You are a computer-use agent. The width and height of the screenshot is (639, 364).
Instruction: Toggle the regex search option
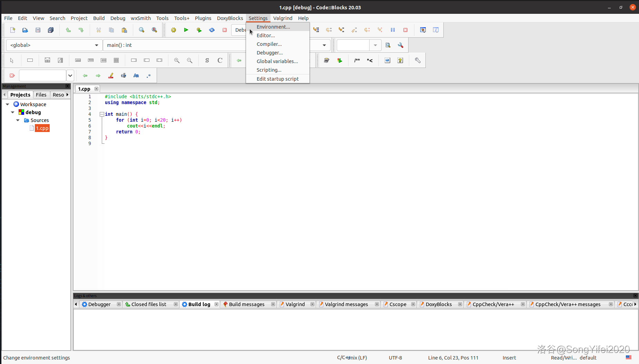click(x=149, y=75)
